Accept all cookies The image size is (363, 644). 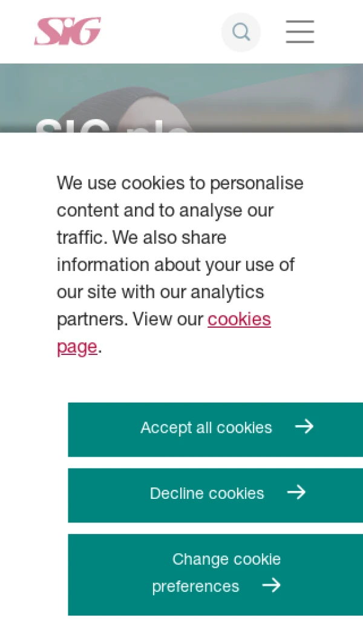215,429
